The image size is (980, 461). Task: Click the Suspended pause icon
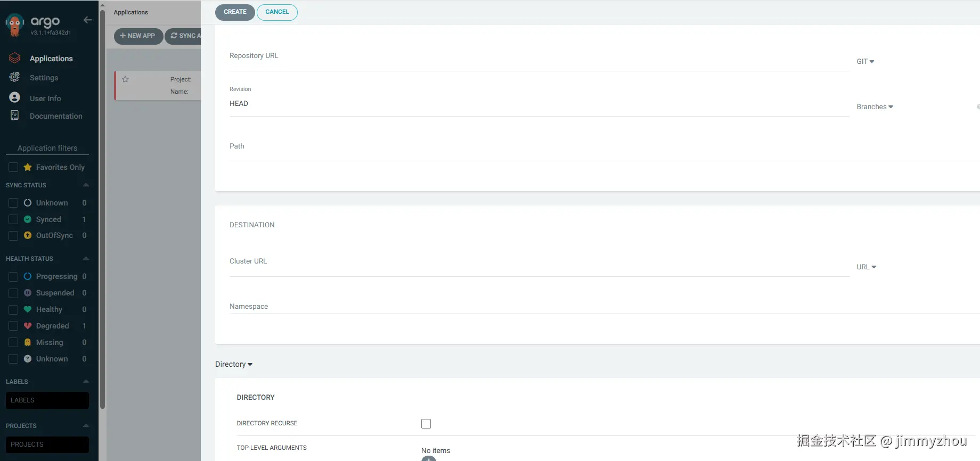28,293
